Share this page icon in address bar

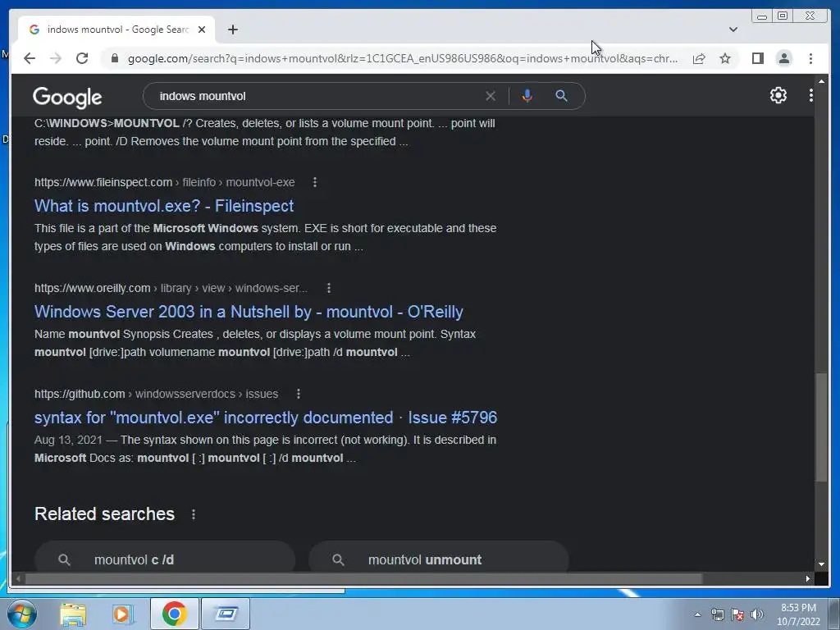click(699, 58)
